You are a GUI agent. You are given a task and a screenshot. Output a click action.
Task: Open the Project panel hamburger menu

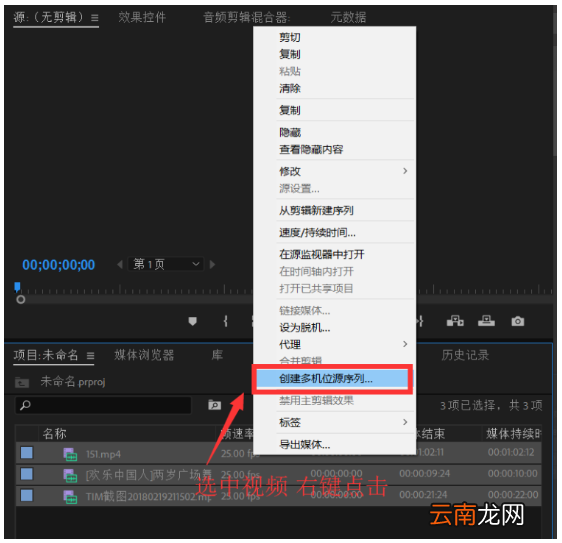click(90, 356)
